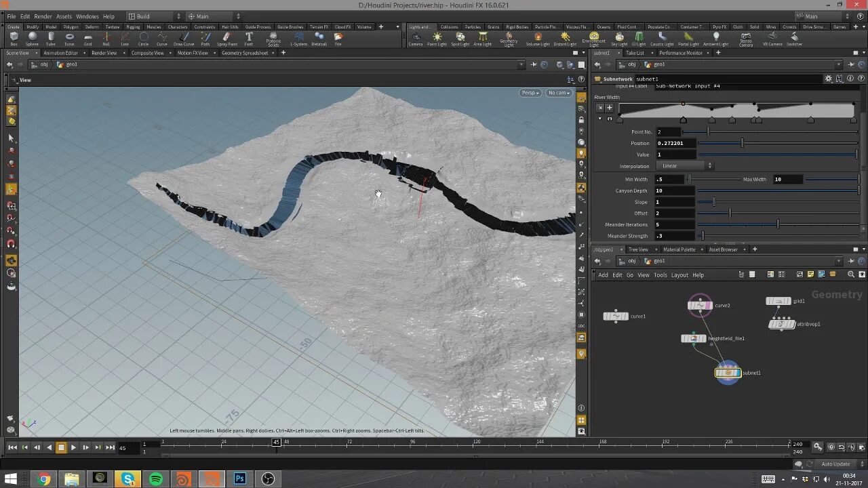This screenshot has height=488, width=868.
Task: Remove the selected River Width ramp point
Action: click(x=599, y=108)
